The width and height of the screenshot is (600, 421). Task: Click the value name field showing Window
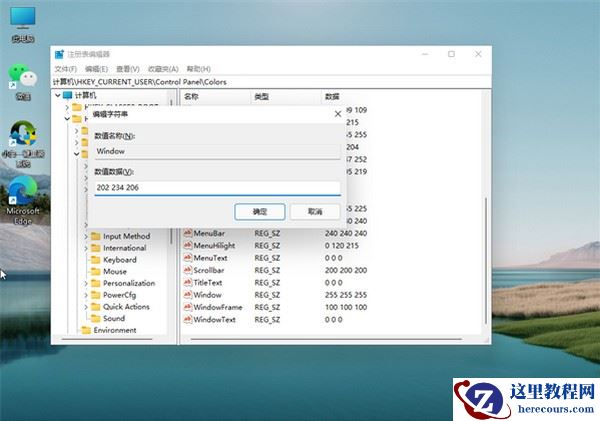(x=217, y=151)
